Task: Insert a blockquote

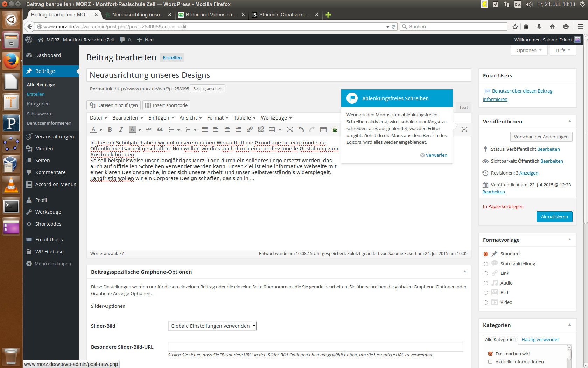Action: click(x=160, y=130)
